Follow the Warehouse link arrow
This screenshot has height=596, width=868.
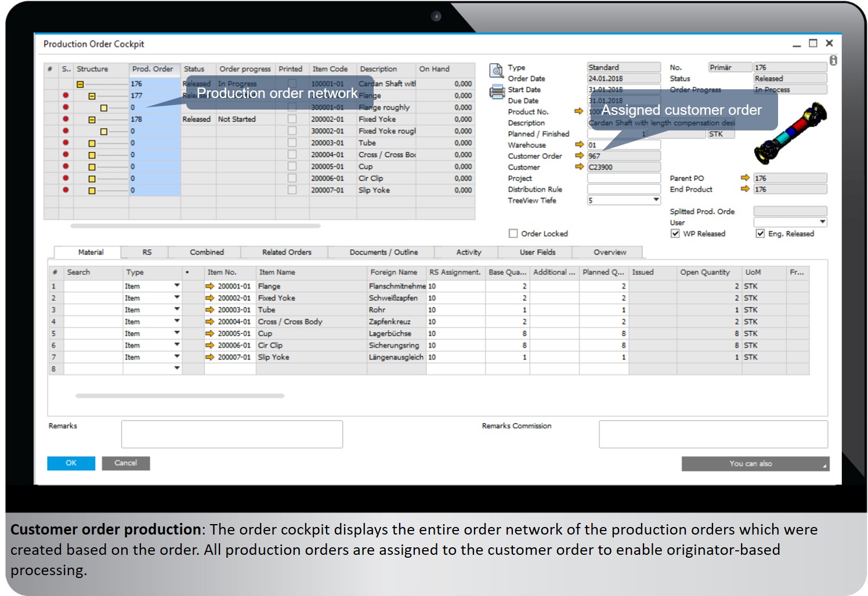[579, 144]
